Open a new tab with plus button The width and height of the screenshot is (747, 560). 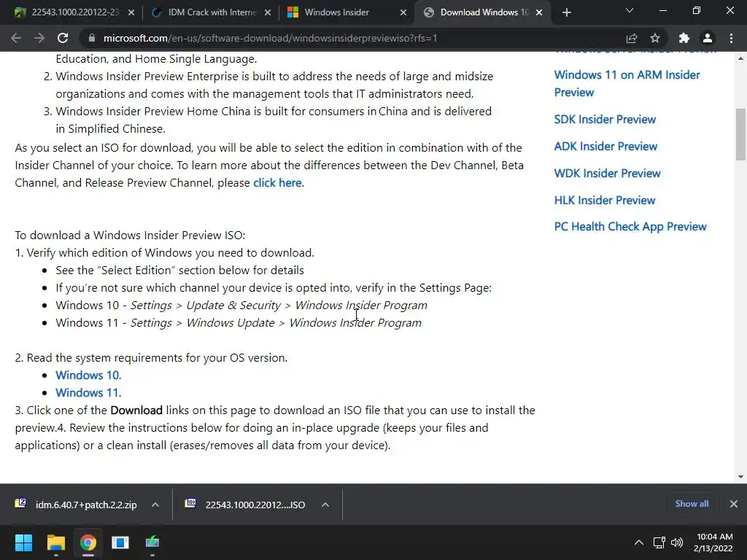point(566,12)
